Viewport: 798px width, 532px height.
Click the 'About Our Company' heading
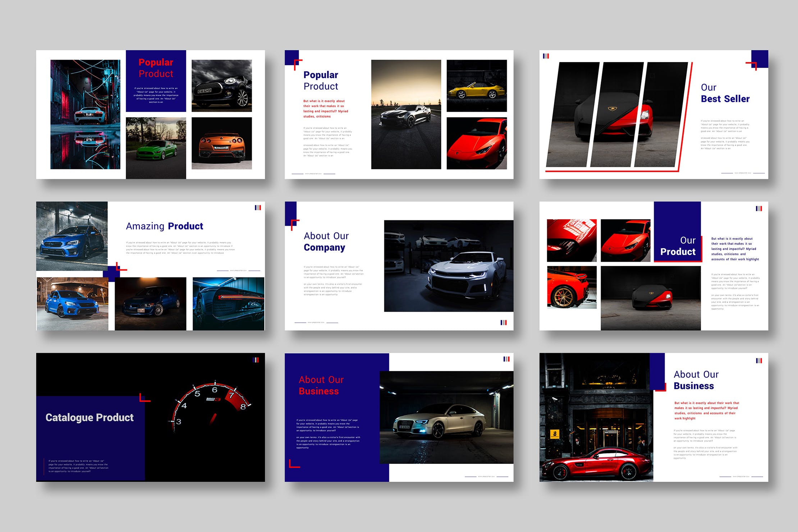[x=326, y=242]
